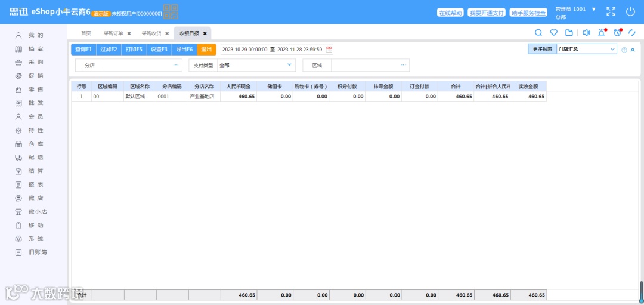This screenshot has height=305, width=644.
Task: Click the alarm siren notification icon
Action: click(602, 32)
